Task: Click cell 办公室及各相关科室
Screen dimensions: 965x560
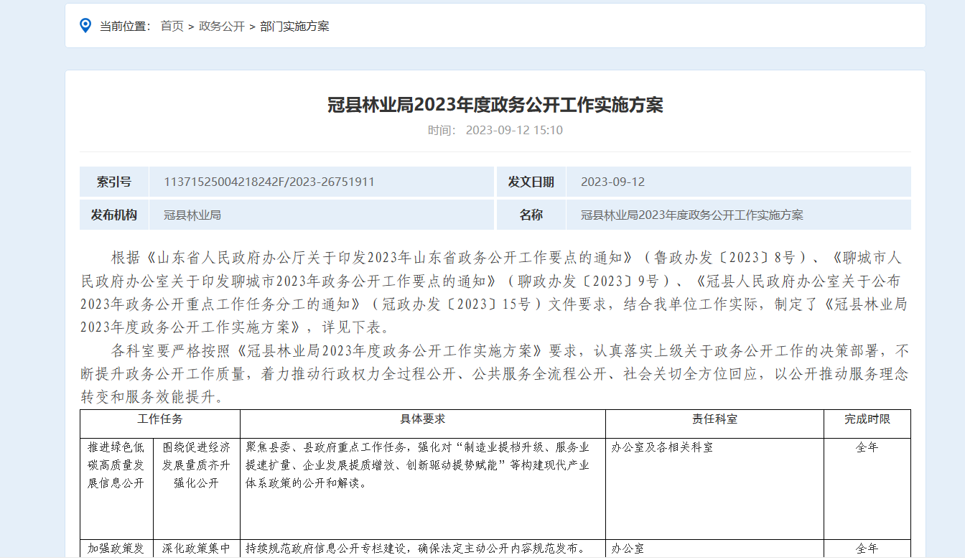Action: [714, 488]
